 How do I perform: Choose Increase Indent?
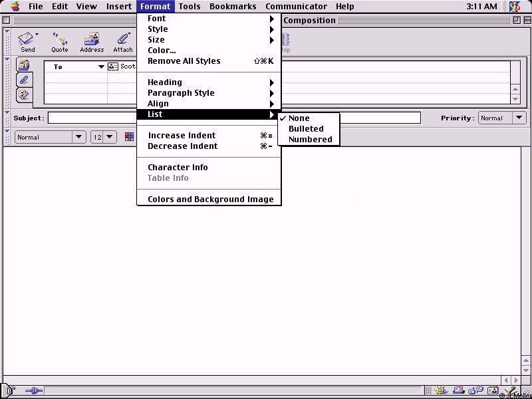point(209,136)
